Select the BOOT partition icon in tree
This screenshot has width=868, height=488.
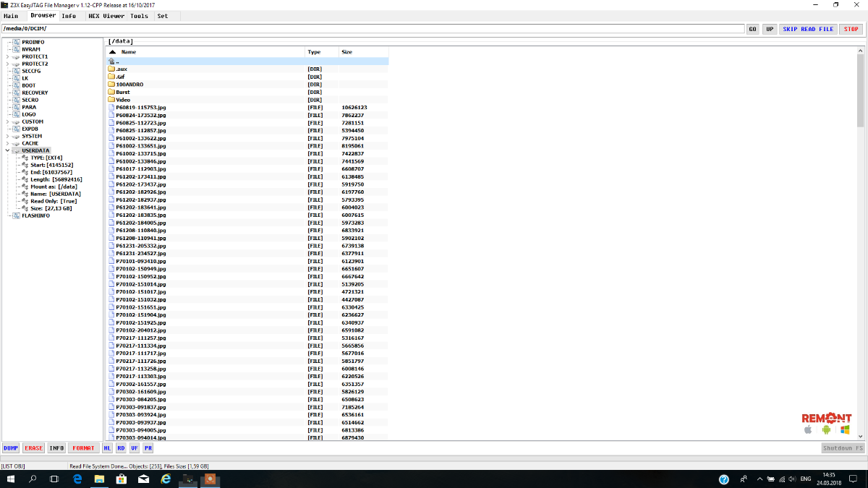[16, 85]
